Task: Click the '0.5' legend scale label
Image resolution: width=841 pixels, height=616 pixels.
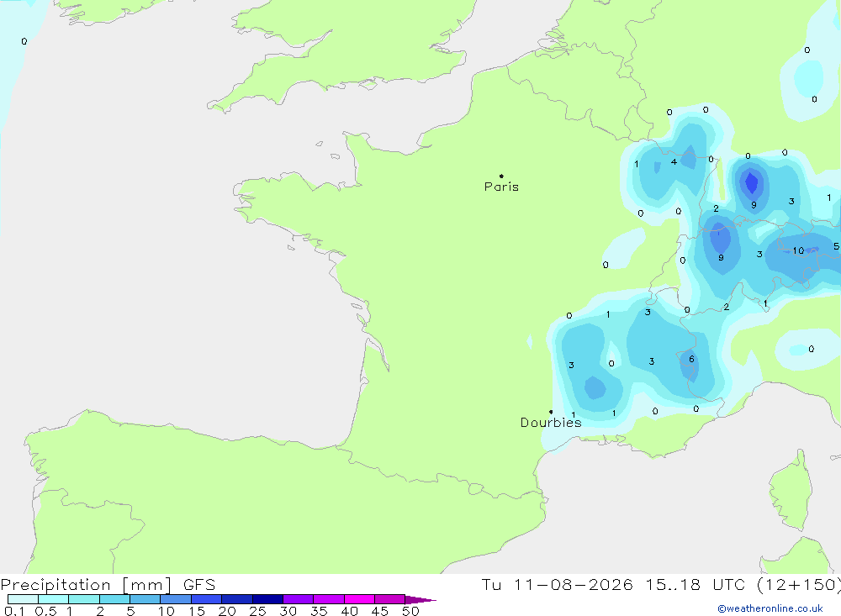Action: pyautogui.click(x=45, y=611)
